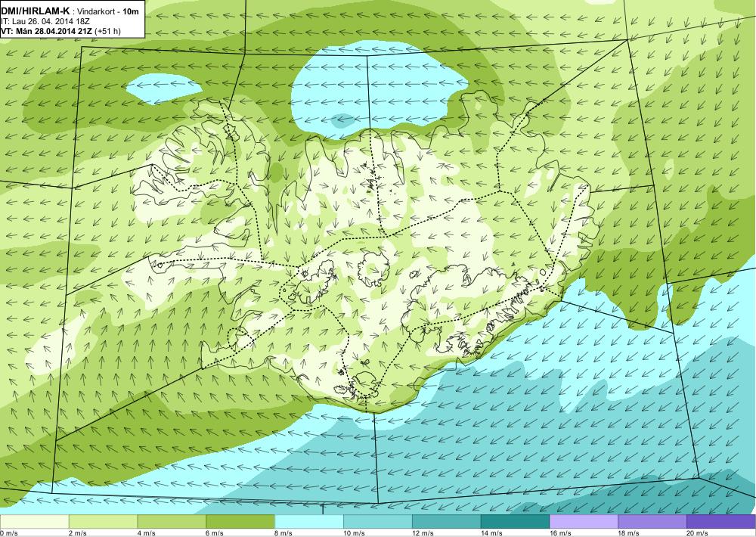Click the 10–12 m/s turquoise legend swatch
Screen dimensions: 756x537
pos(377,522)
